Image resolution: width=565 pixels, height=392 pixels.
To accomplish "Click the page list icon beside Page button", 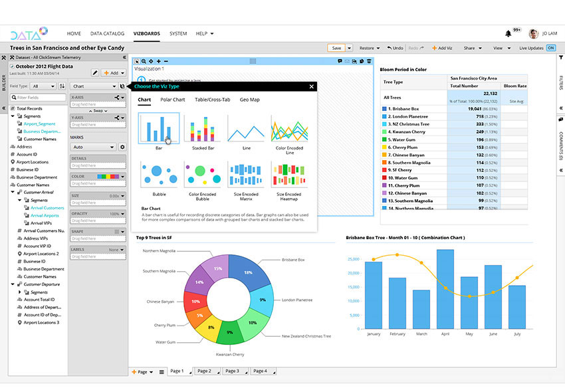I will click(162, 372).
